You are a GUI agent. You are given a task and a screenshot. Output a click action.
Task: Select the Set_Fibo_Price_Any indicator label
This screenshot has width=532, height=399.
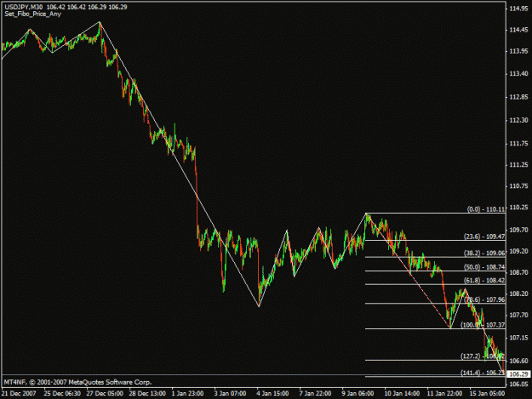point(33,14)
